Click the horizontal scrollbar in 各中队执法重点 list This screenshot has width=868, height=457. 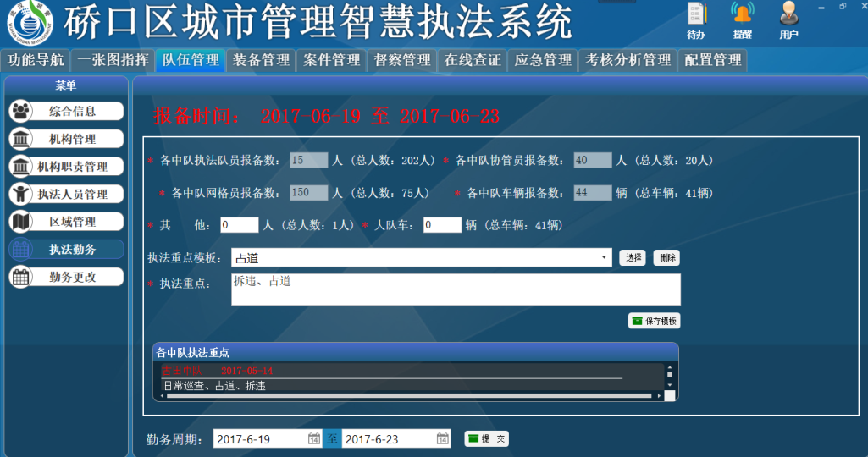tap(406, 395)
